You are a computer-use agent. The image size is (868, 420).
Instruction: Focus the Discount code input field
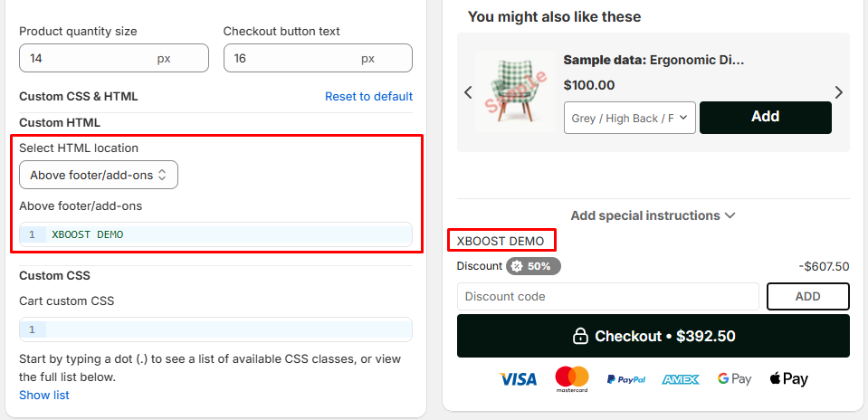coord(608,297)
